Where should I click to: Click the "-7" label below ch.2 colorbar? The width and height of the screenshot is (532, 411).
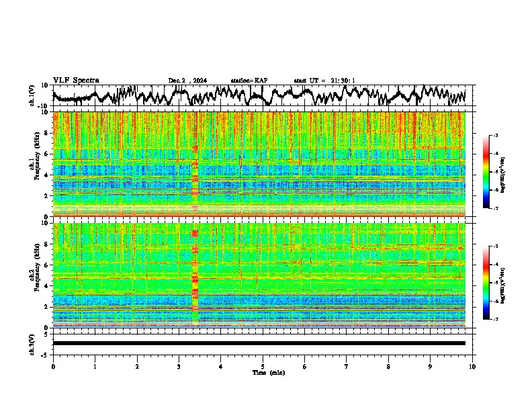(496, 319)
